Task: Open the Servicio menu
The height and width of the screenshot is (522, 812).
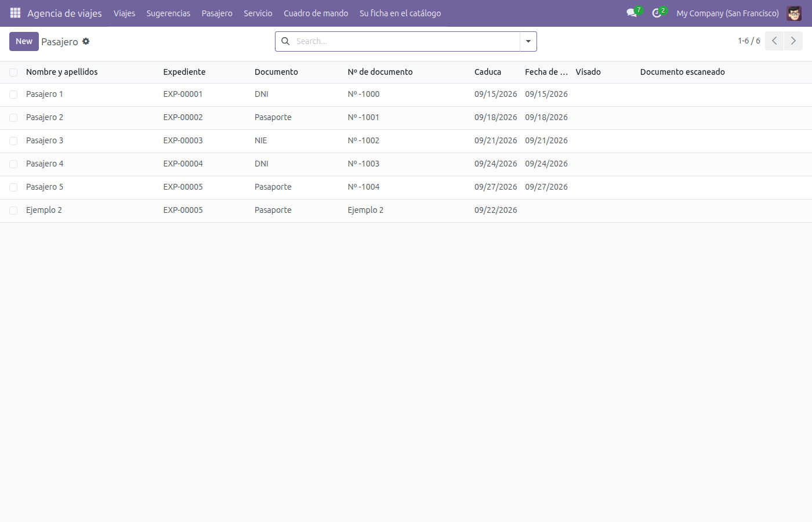Action: 258,13
